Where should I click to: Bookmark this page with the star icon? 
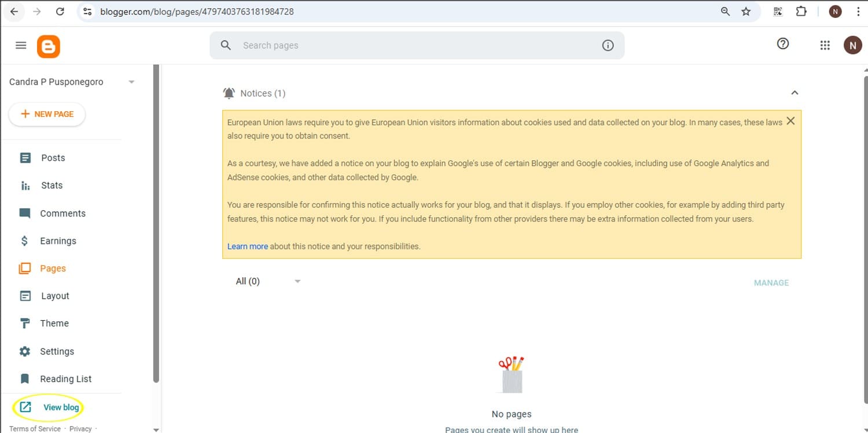point(746,12)
